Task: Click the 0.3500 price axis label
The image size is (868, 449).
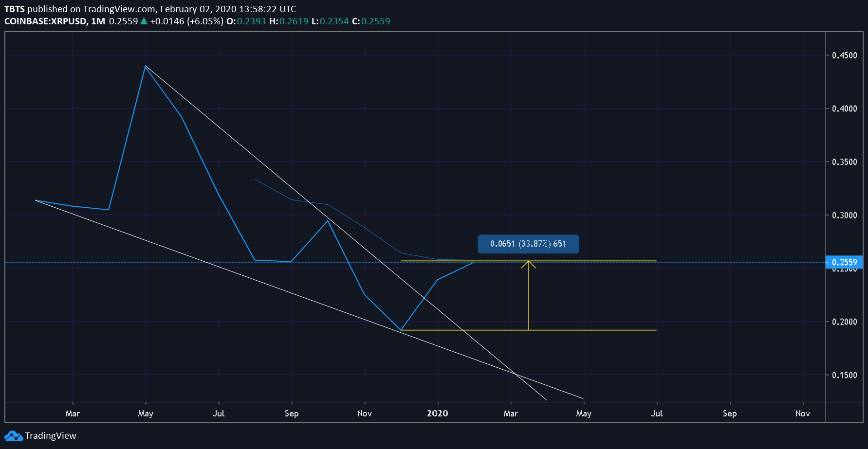Action: (844, 162)
